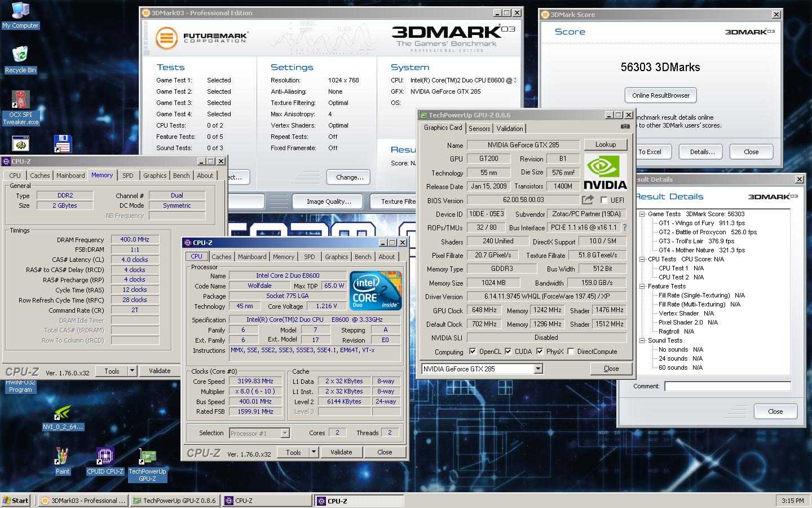Open the HWiNFO32 Program desktop shortcut
Screen dimensions: 812x508
(20, 386)
